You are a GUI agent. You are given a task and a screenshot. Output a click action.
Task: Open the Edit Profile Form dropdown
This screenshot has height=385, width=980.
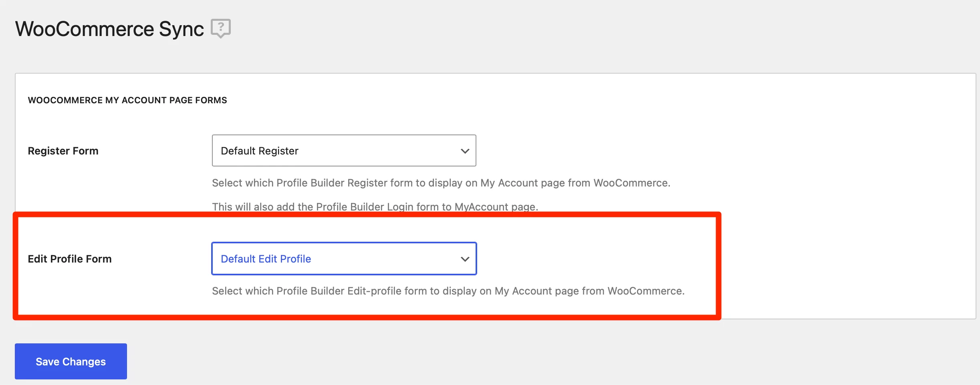point(344,259)
